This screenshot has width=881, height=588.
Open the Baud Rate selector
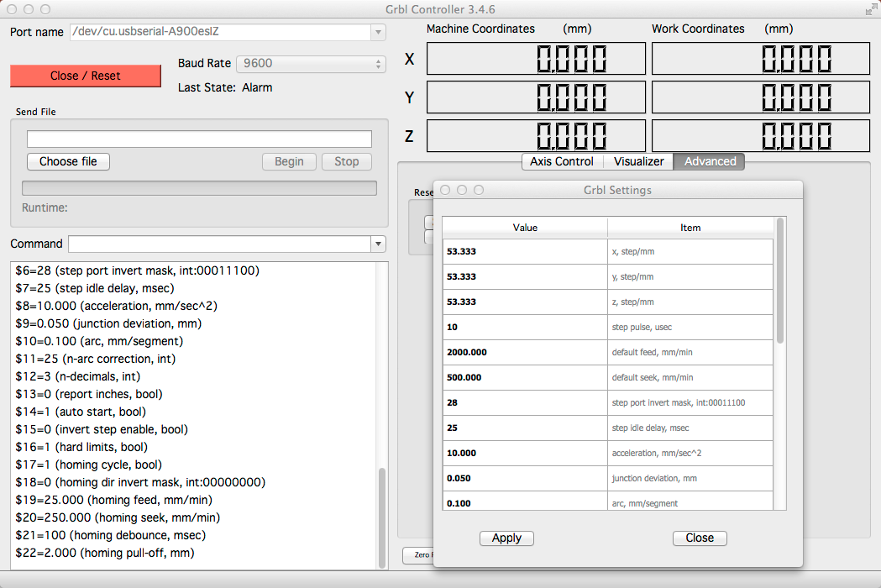pos(312,64)
